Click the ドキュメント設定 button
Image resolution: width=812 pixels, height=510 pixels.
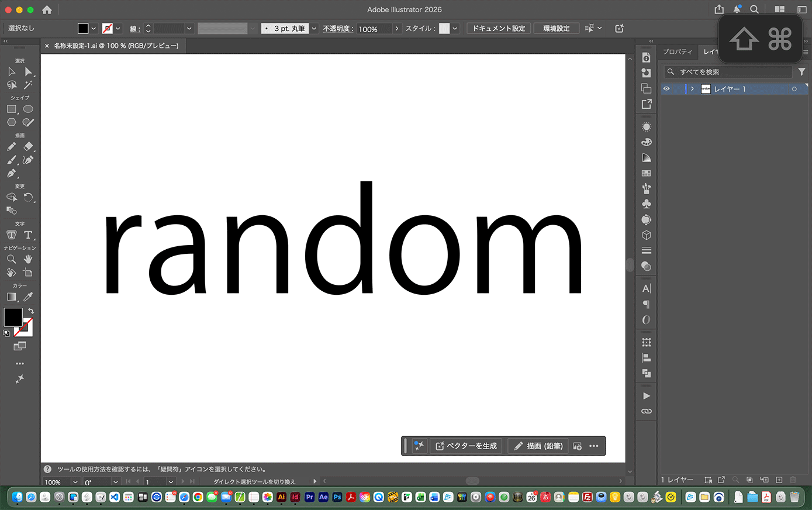[499, 28]
